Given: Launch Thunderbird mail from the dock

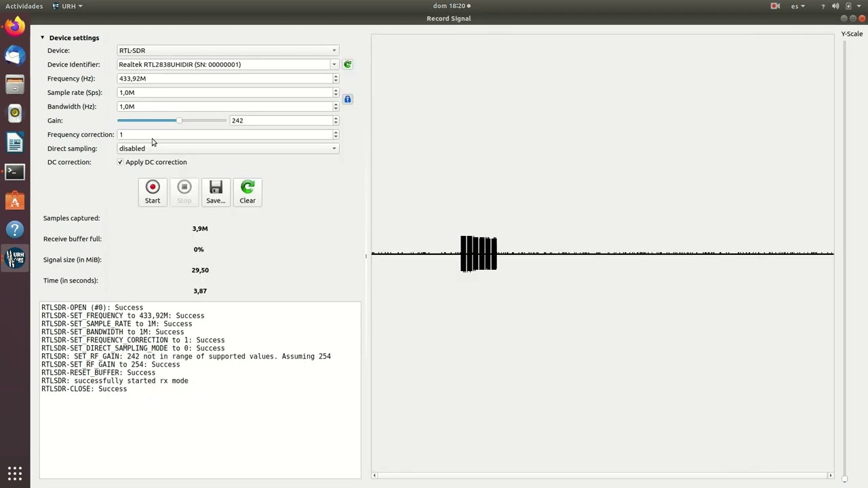Looking at the screenshot, I should (15, 56).
